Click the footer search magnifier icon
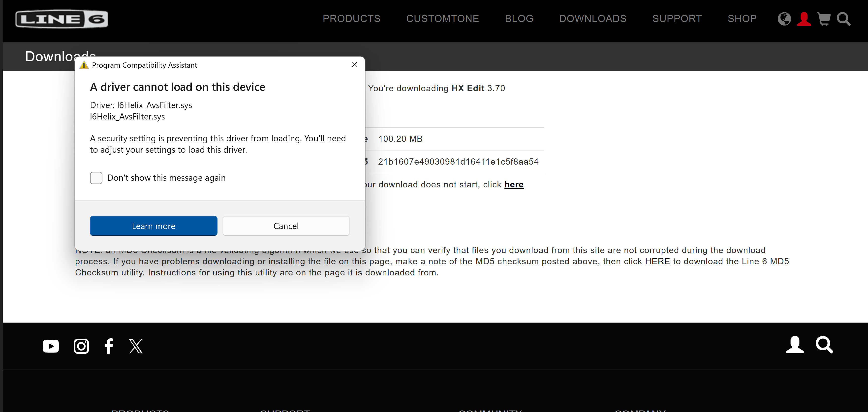This screenshot has width=868, height=412. tap(824, 345)
